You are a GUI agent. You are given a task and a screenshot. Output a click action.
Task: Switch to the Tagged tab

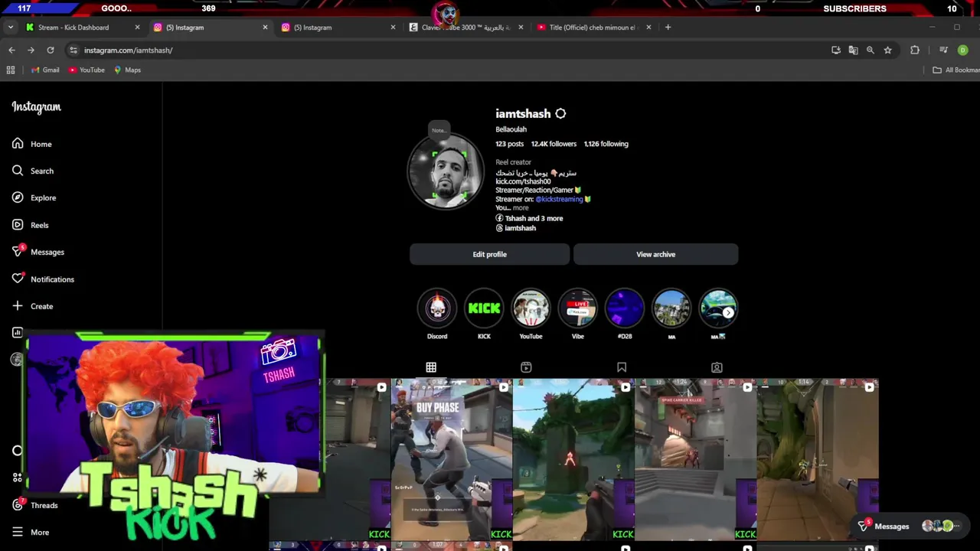click(x=717, y=367)
